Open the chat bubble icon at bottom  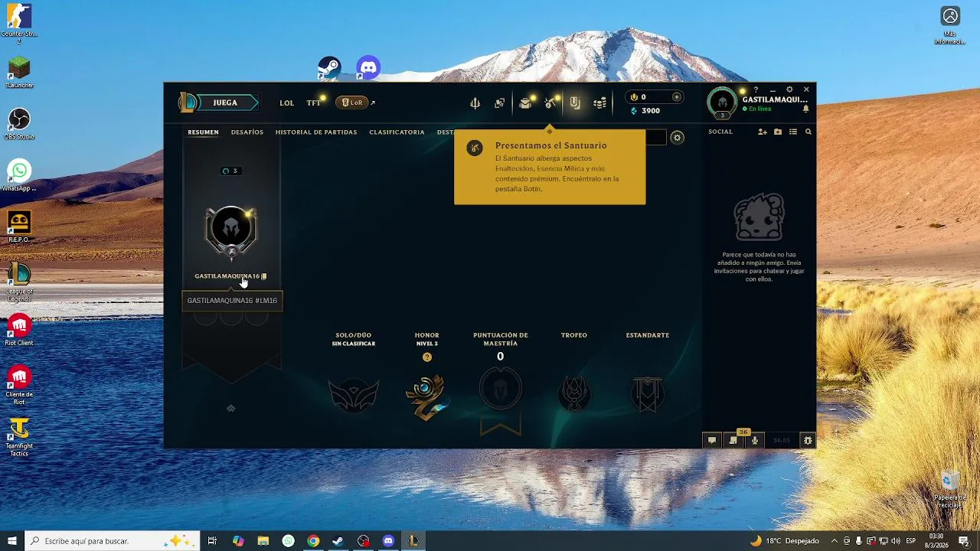[x=712, y=440]
